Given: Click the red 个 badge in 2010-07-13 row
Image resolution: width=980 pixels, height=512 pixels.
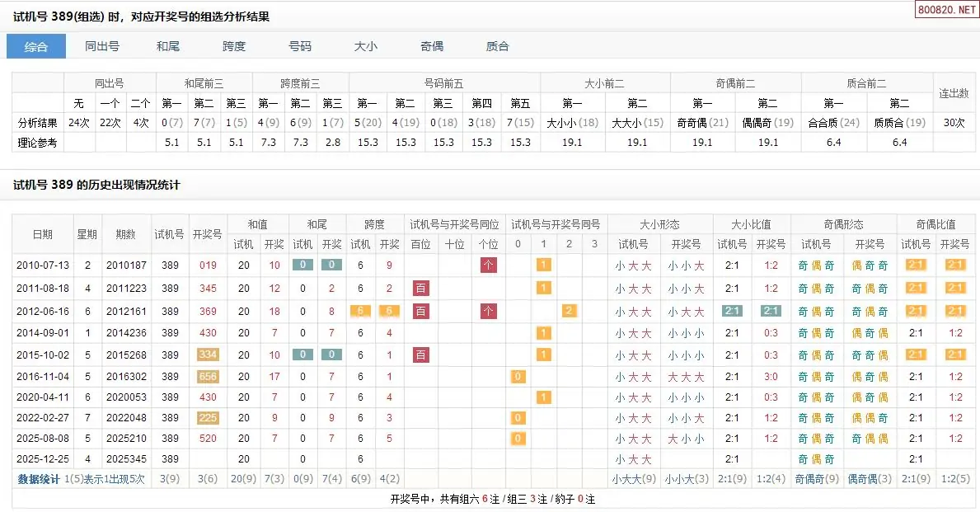Looking at the screenshot, I should [x=489, y=265].
